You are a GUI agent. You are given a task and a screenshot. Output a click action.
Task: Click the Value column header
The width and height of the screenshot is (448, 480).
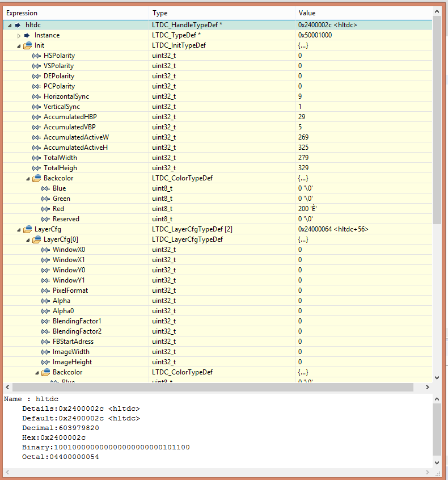point(364,13)
